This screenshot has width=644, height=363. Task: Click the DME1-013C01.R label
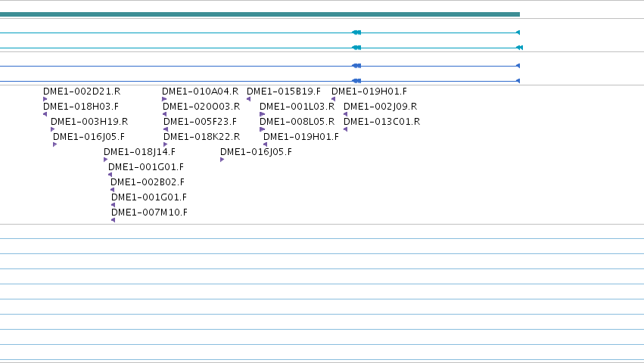[381, 122]
